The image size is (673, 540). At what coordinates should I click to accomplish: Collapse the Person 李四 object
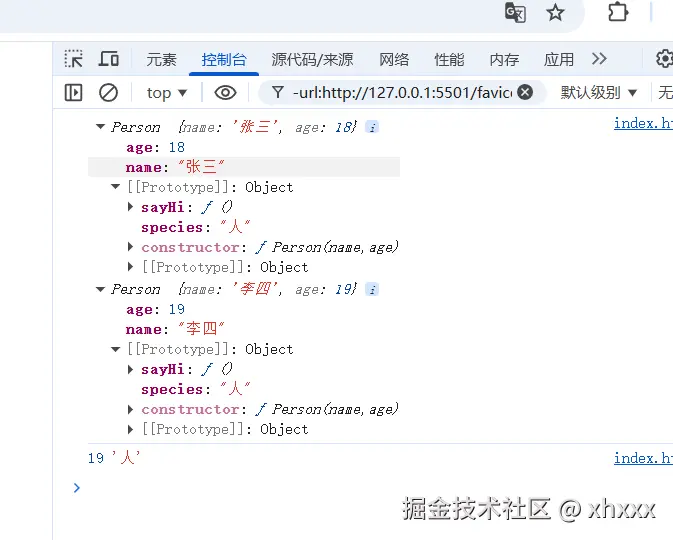pyautogui.click(x=100, y=289)
